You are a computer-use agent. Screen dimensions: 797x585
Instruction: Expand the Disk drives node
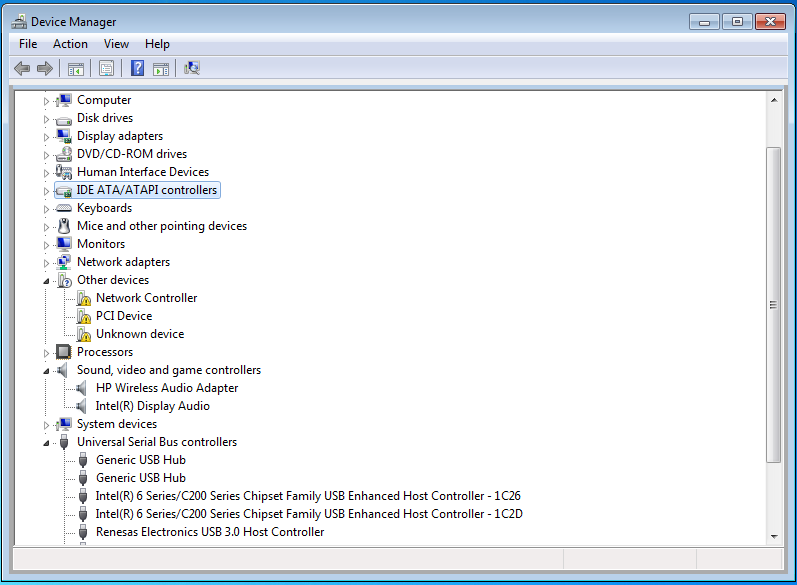pyautogui.click(x=46, y=119)
